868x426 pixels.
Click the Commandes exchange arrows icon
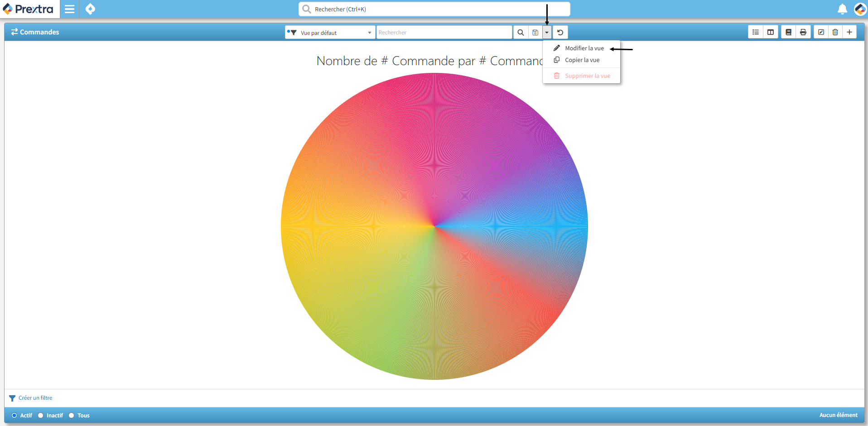click(x=14, y=32)
